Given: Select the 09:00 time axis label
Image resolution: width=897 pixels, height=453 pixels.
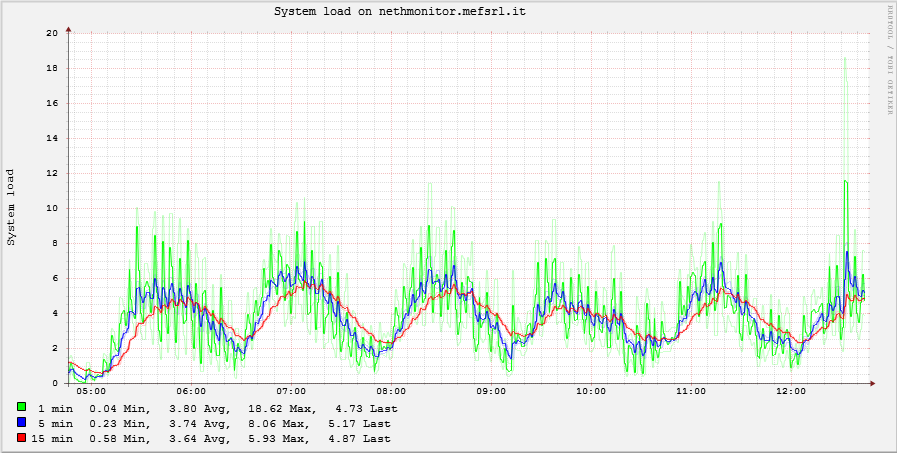Looking at the screenshot, I should pos(491,392).
